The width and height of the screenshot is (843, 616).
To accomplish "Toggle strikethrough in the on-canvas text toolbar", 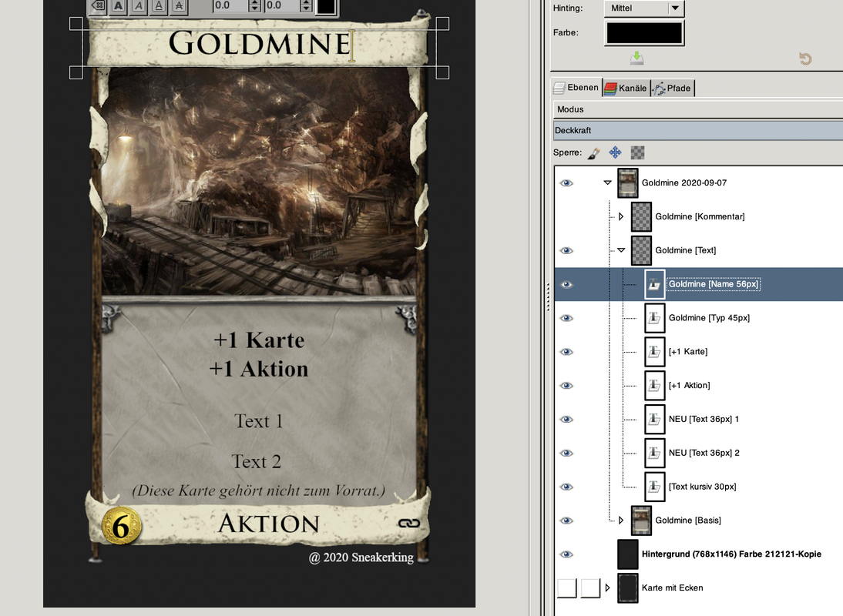I will point(179,6).
